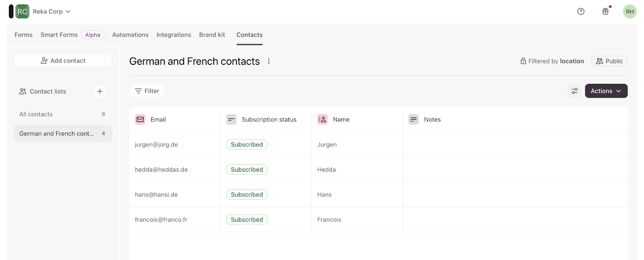Open the Smart Forms tab
Image resolution: width=644 pixels, height=260 pixels.
point(59,35)
